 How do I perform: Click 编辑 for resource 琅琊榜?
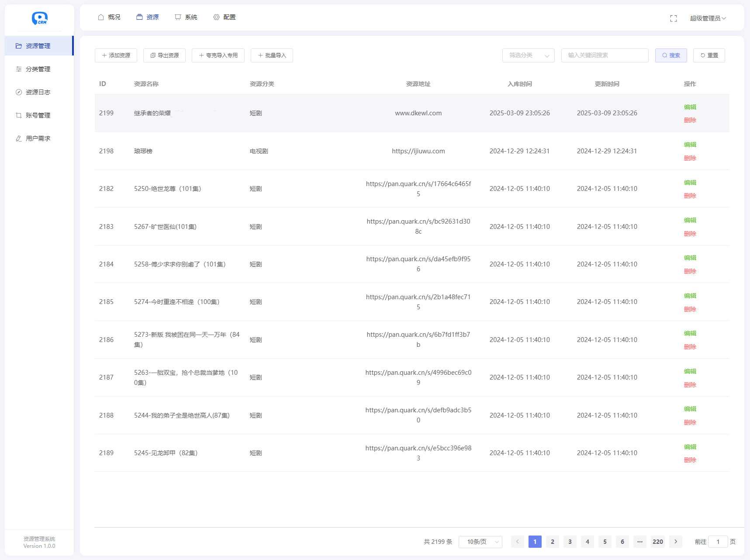(x=690, y=145)
